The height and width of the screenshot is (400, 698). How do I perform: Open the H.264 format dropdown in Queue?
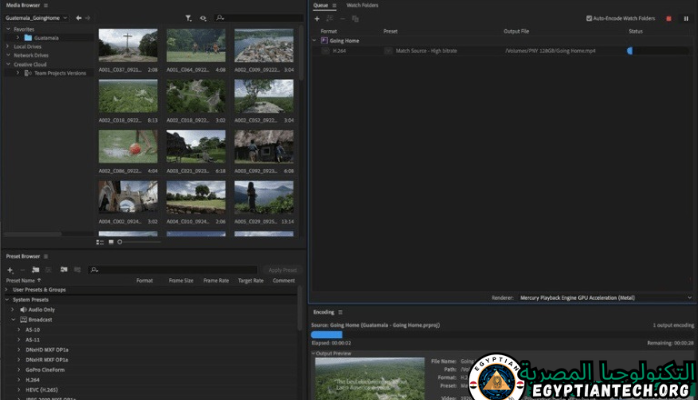325,51
